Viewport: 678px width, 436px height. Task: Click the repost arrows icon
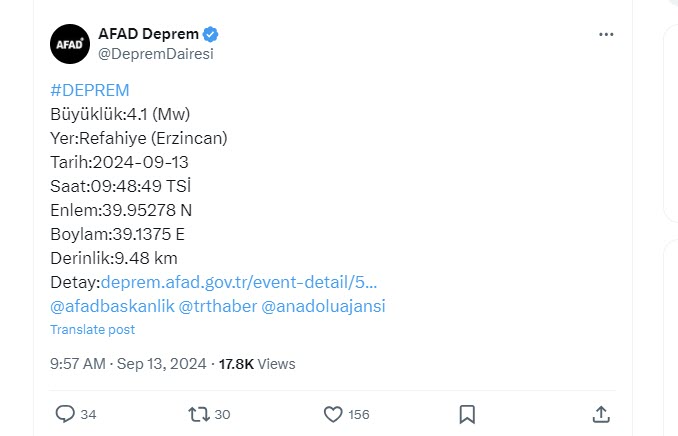click(196, 414)
